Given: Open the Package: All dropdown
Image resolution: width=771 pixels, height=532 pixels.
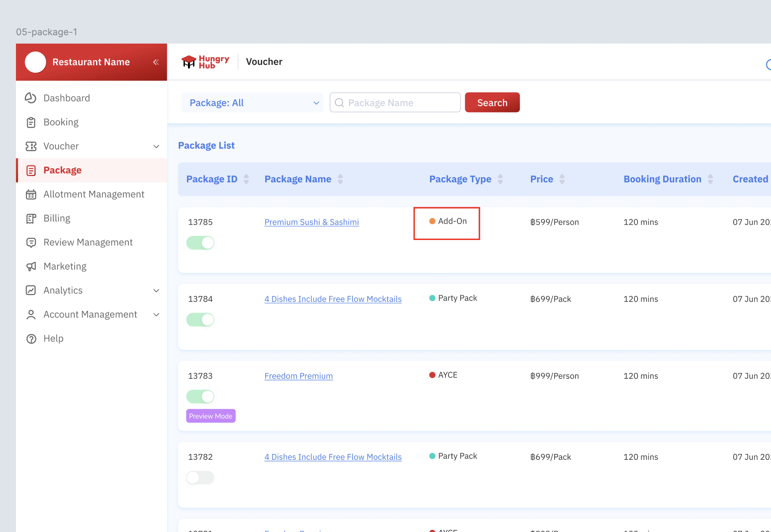Looking at the screenshot, I should 252,103.
